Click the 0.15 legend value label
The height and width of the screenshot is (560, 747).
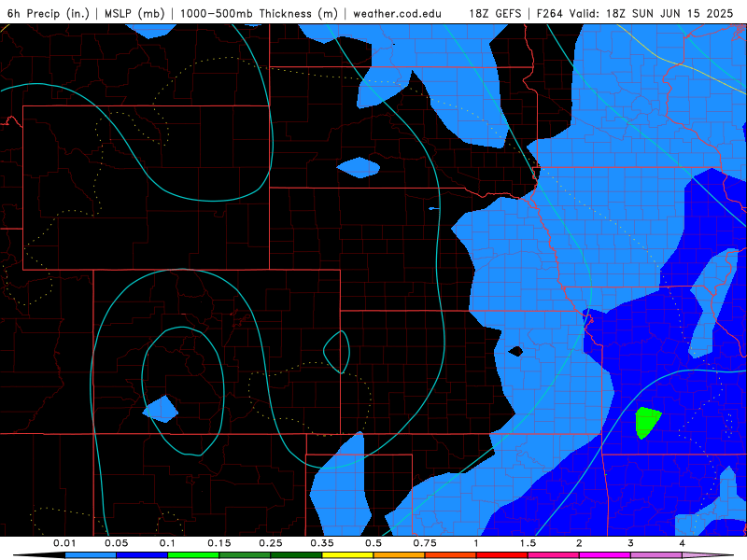pos(219,543)
